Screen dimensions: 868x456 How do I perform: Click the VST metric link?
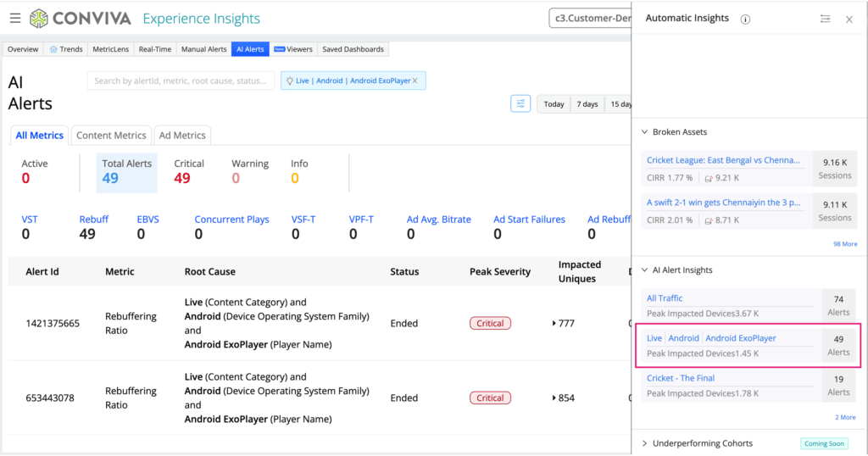[x=30, y=220]
